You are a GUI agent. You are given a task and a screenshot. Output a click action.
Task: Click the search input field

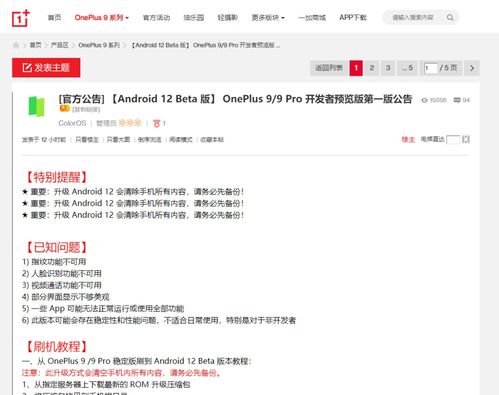[x=414, y=17]
